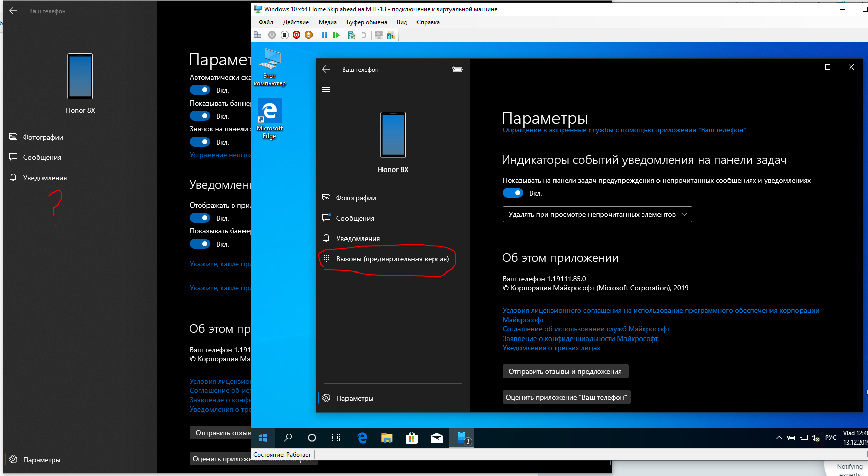This screenshot has height=476, width=868.
Task: Open the Медиа menu
Action: (x=328, y=22)
